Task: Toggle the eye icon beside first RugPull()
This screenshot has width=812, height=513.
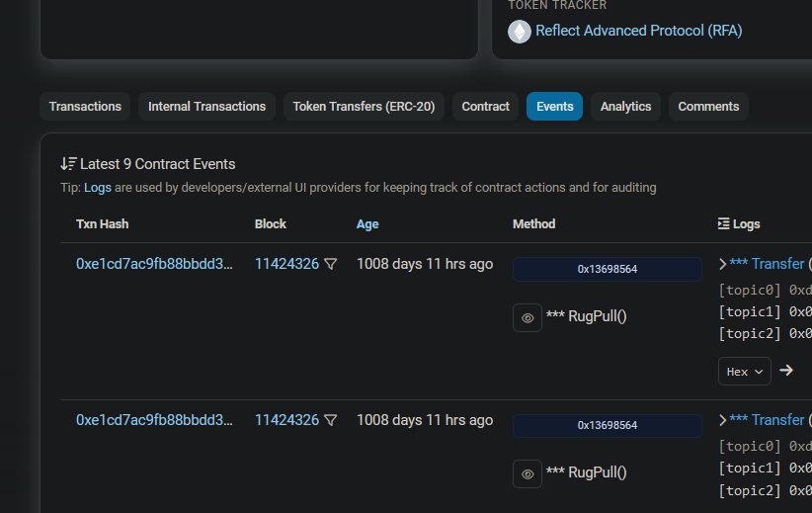Action: click(528, 317)
